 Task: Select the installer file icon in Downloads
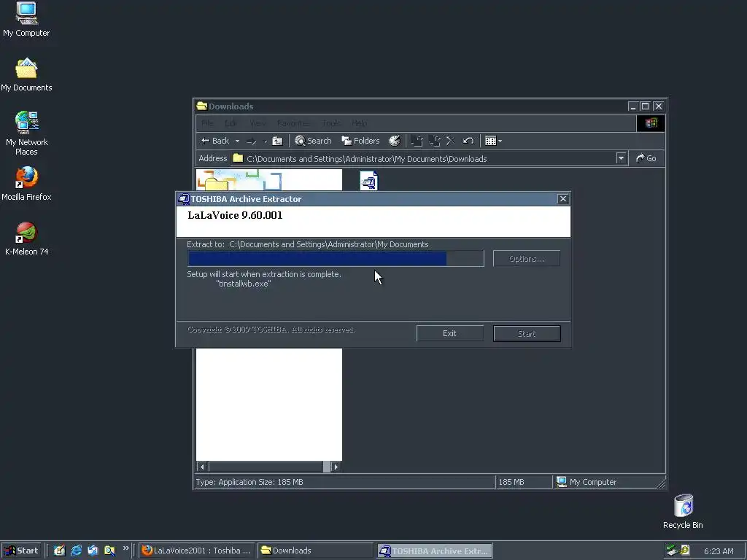tap(369, 181)
